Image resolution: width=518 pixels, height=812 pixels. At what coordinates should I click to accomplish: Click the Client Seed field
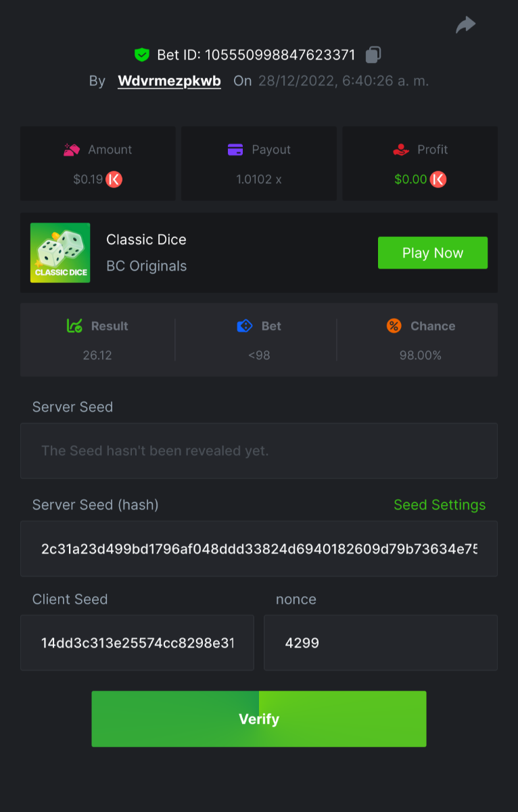(x=137, y=643)
